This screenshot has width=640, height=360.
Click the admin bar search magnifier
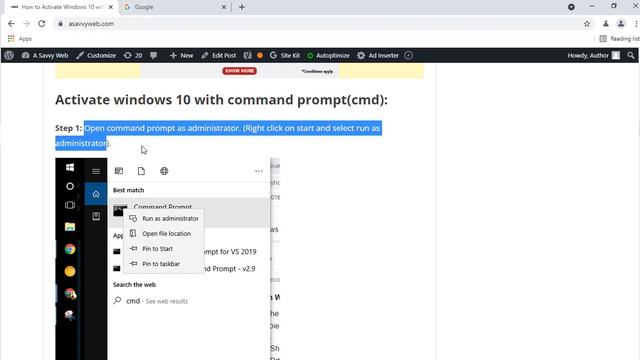(631, 56)
